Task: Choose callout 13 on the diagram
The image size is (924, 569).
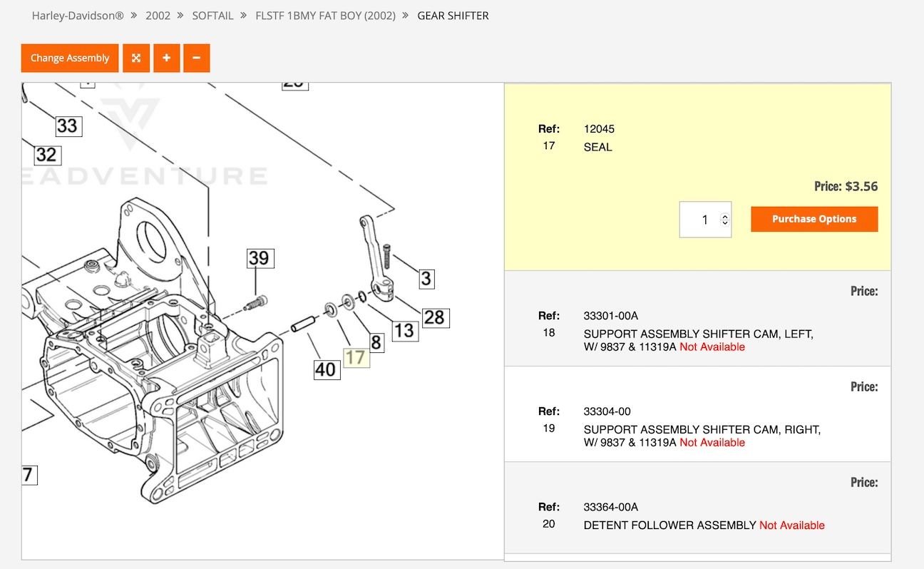Action: point(404,330)
